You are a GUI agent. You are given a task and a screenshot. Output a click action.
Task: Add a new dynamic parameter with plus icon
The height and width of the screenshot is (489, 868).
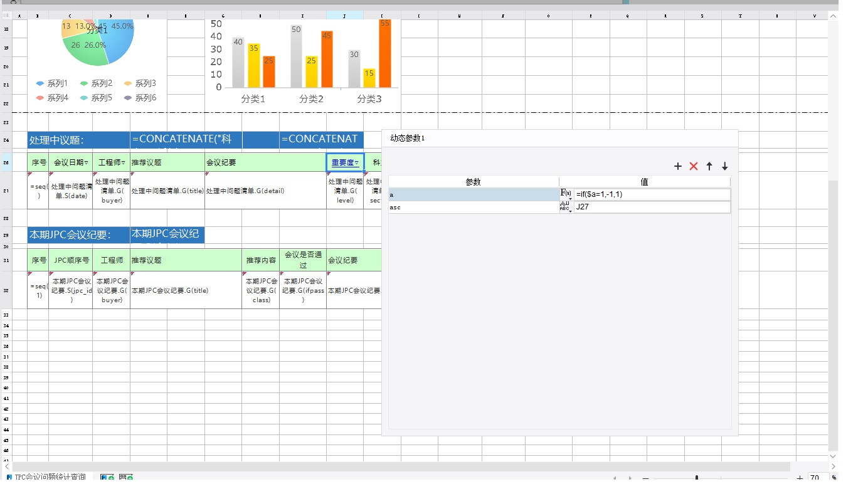coord(677,166)
